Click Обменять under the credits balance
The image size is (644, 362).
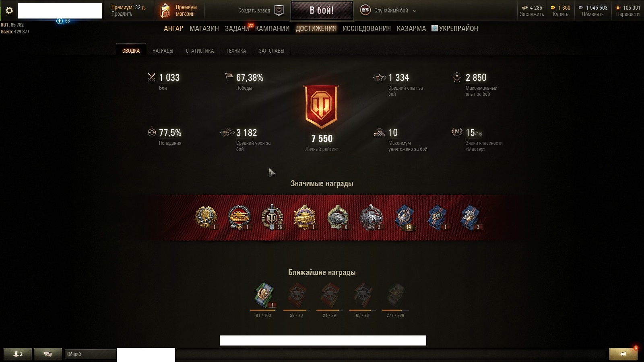[x=592, y=14]
